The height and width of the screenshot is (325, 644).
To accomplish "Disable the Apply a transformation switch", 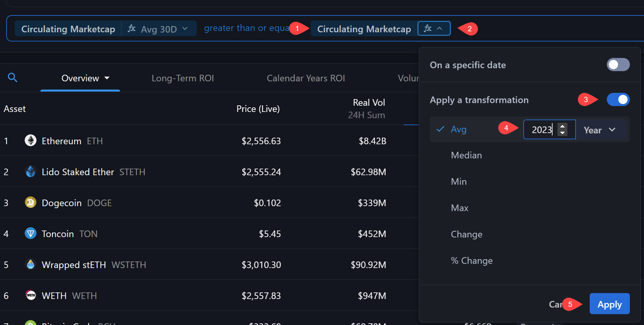I will 618,99.
